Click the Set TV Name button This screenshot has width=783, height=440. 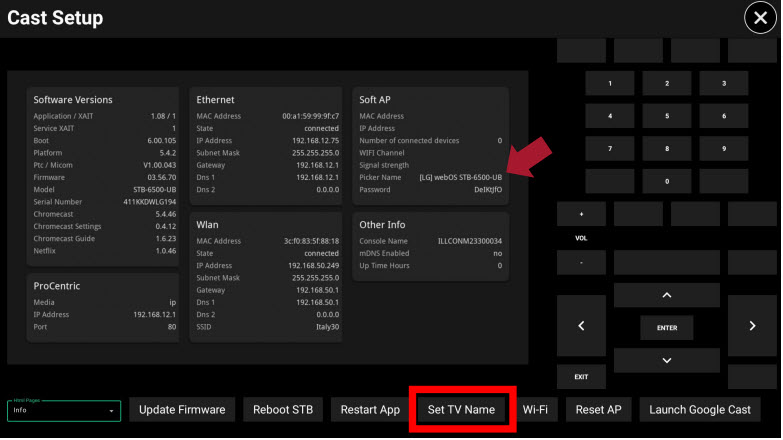pos(461,410)
